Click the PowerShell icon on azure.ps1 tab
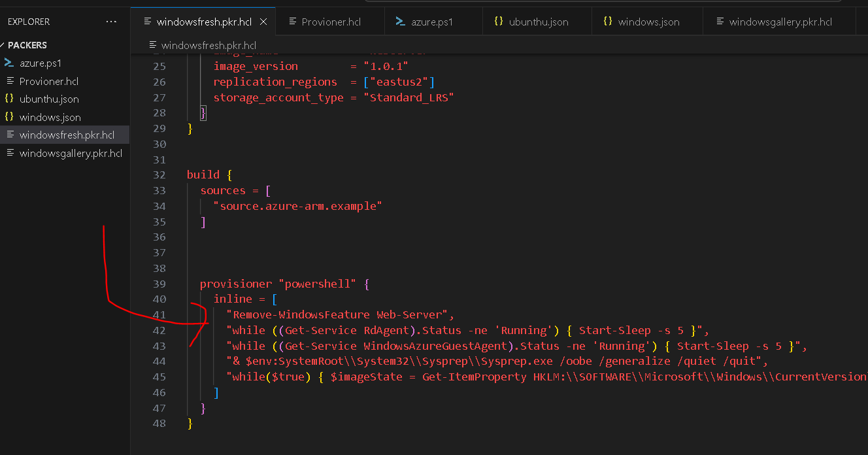This screenshot has height=455, width=868. coord(401,22)
